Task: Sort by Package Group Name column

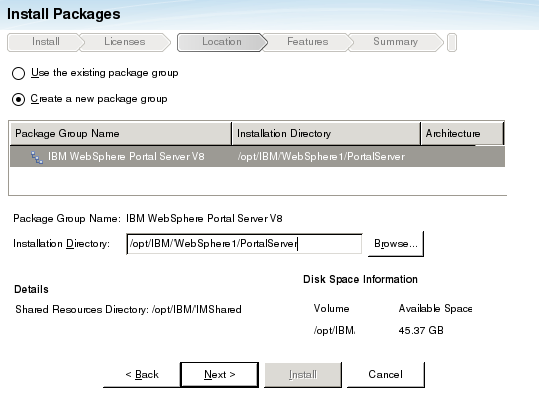Action: 120,133
